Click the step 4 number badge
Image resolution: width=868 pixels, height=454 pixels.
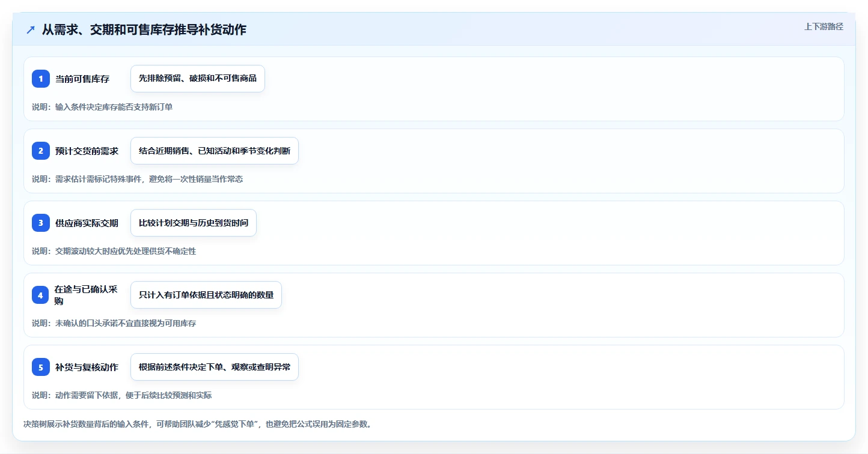pyautogui.click(x=41, y=295)
